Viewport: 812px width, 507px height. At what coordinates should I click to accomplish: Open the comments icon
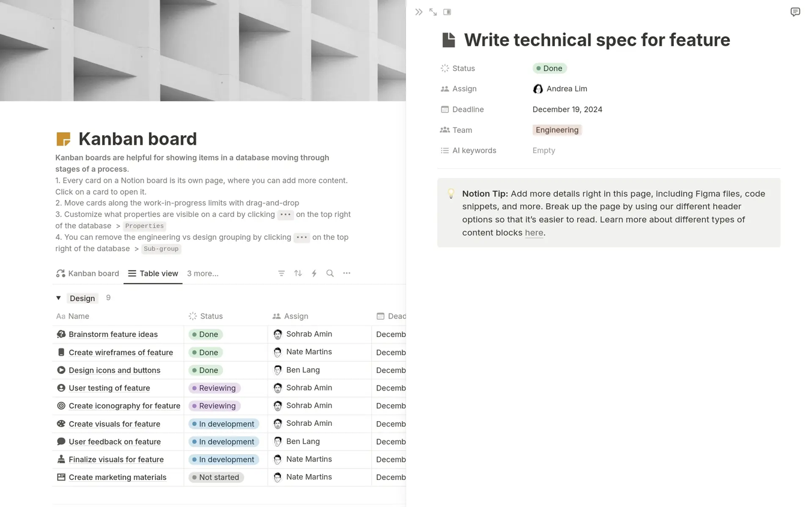795,12
